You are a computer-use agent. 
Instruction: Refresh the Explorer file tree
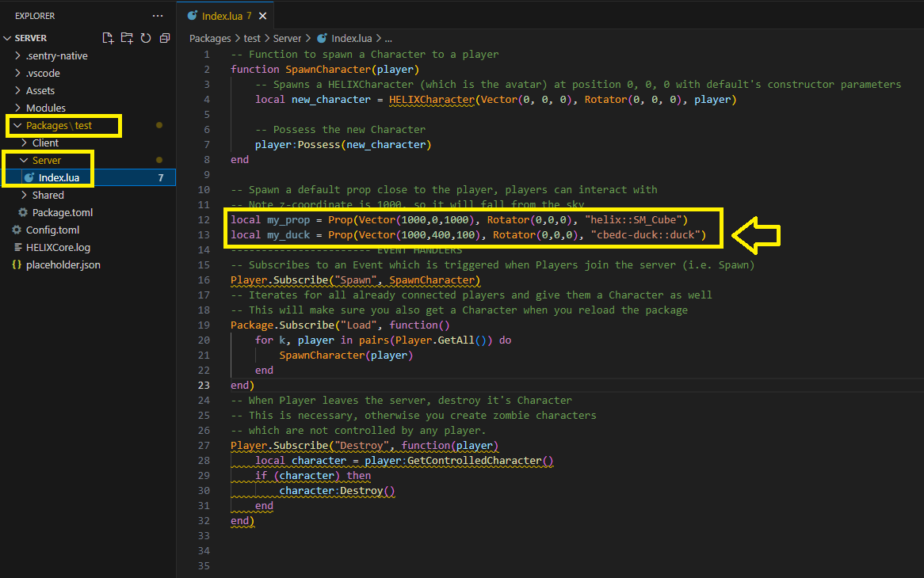pos(146,38)
